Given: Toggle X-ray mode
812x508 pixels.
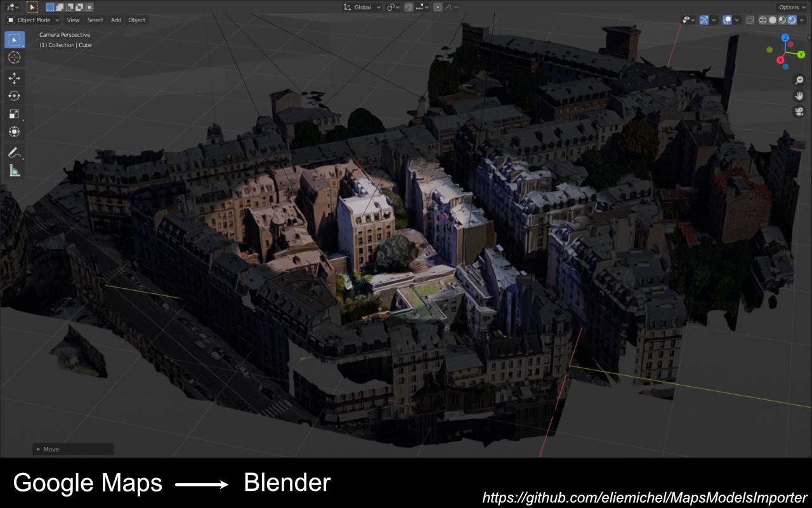Looking at the screenshot, I should click(x=750, y=20).
